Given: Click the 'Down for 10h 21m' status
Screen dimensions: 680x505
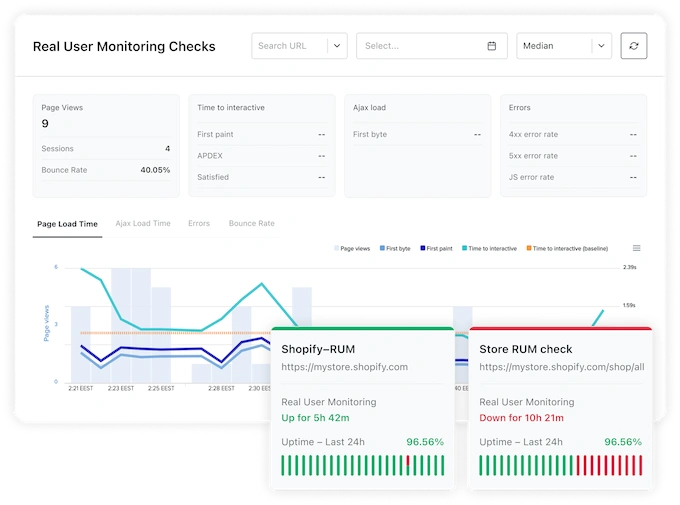Looking at the screenshot, I should point(521,418).
